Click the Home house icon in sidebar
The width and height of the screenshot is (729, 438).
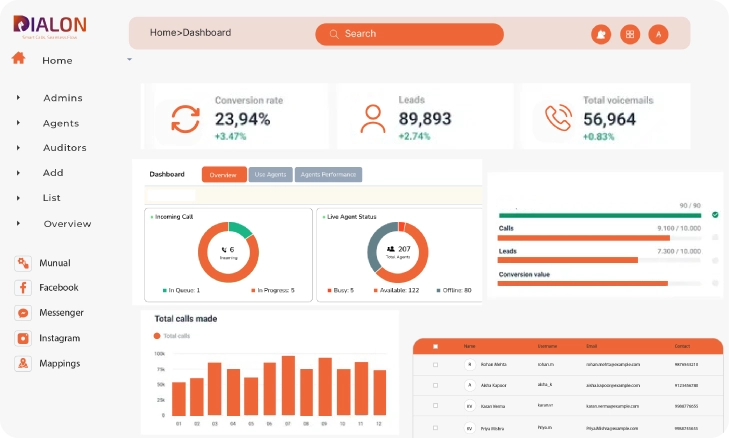18,59
